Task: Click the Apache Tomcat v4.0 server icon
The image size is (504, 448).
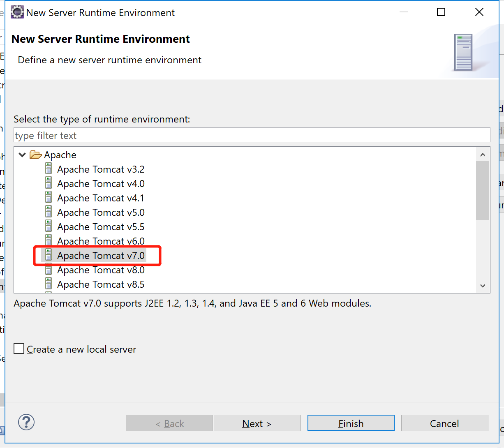Action: pos(49,183)
